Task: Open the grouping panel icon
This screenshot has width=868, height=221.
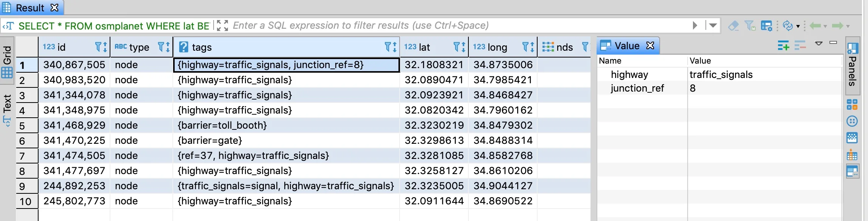Action: click(x=852, y=155)
